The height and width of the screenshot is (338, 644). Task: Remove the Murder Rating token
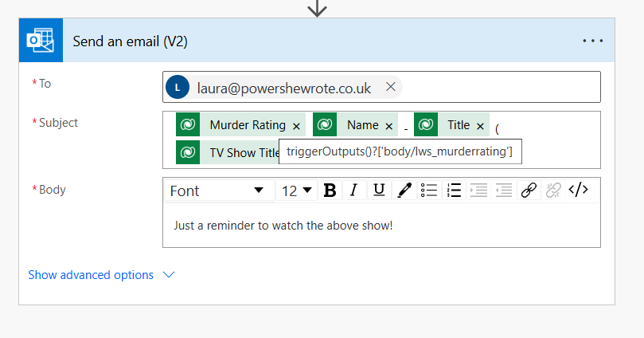click(x=296, y=126)
